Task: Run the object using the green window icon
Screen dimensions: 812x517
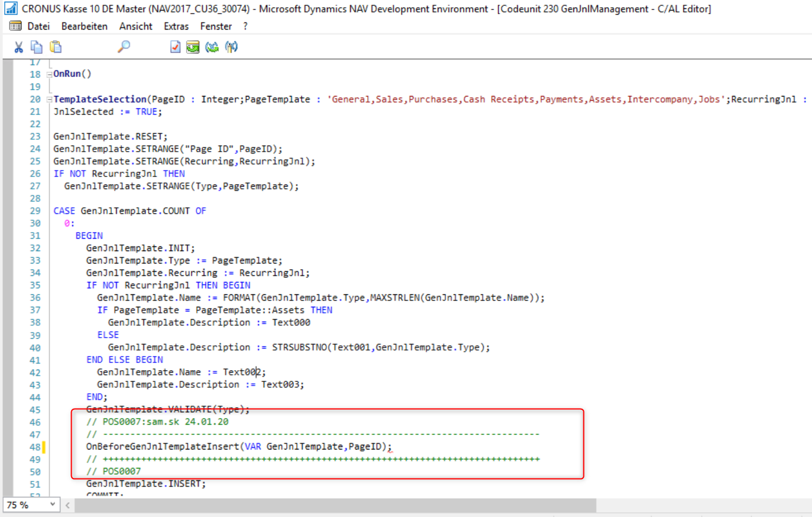Action: [x=192, y=47]
